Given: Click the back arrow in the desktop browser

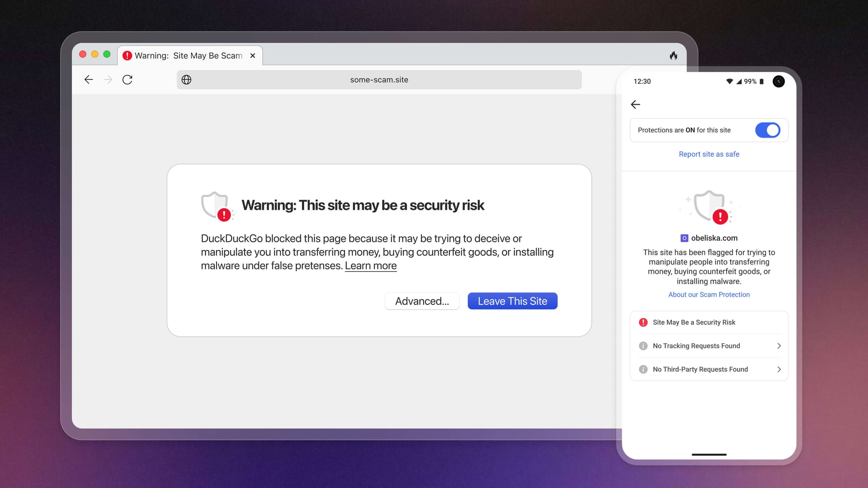Looking at the screenshot, I should [x=89, y=79].
